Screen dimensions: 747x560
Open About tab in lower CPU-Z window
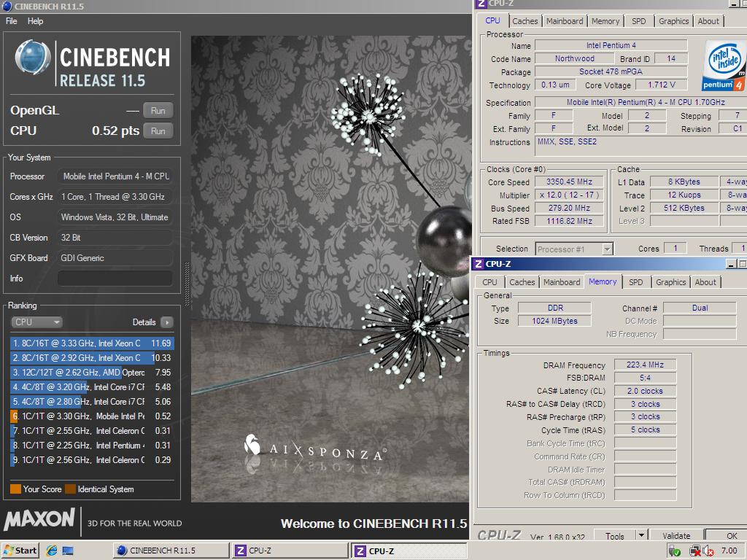(x=705, y=282)
